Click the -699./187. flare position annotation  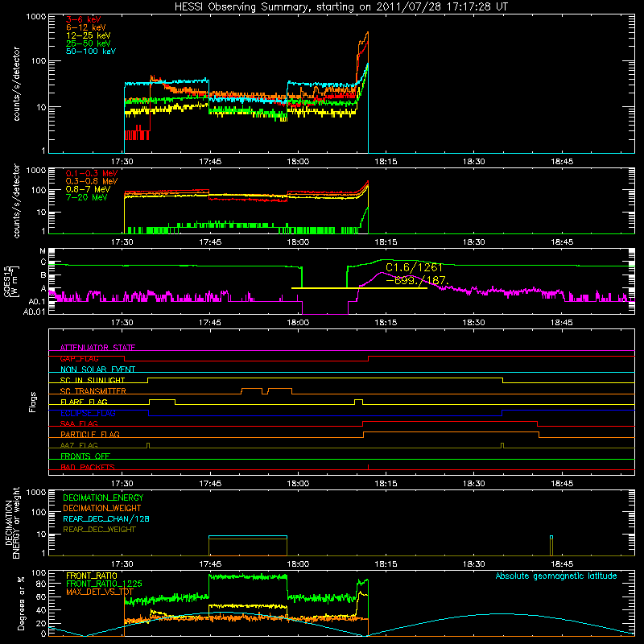click(417, 280)
